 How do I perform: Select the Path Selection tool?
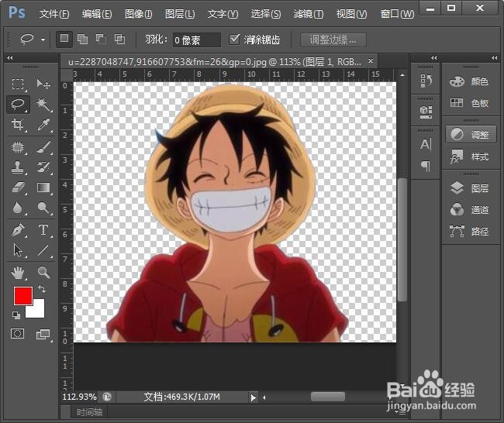click(x=18, y=250)
